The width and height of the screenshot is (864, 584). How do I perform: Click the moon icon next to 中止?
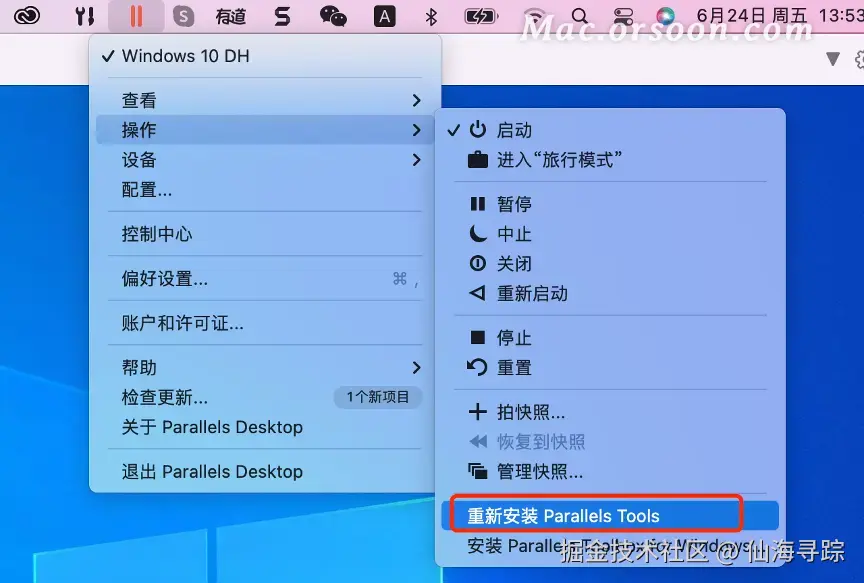478,234
